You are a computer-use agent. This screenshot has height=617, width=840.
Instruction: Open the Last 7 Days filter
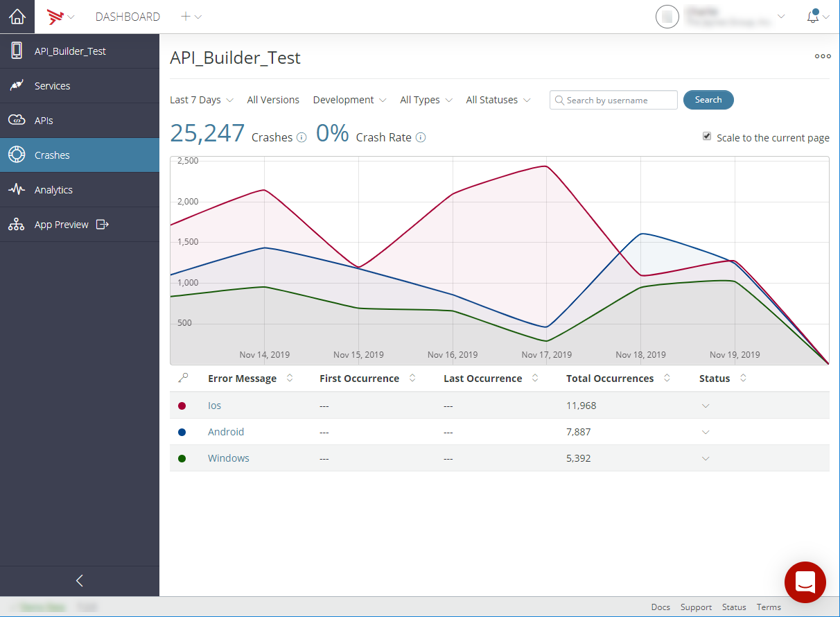pyautogui.click(x=201, y=100)
